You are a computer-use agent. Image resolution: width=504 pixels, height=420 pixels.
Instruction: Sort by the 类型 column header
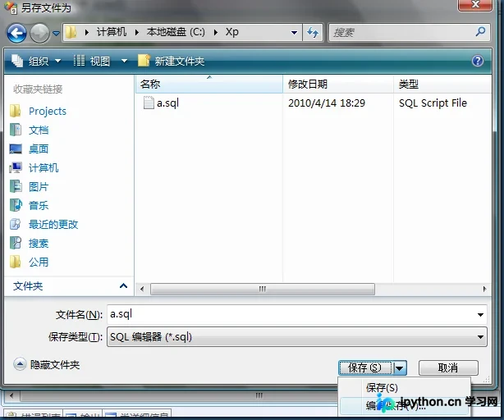pos(442,84)
